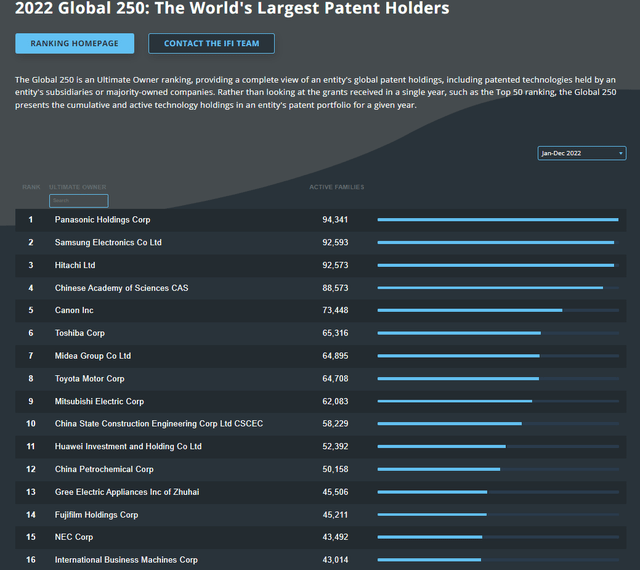
Task: Click the 64,708 active families value
Action: 335,379
